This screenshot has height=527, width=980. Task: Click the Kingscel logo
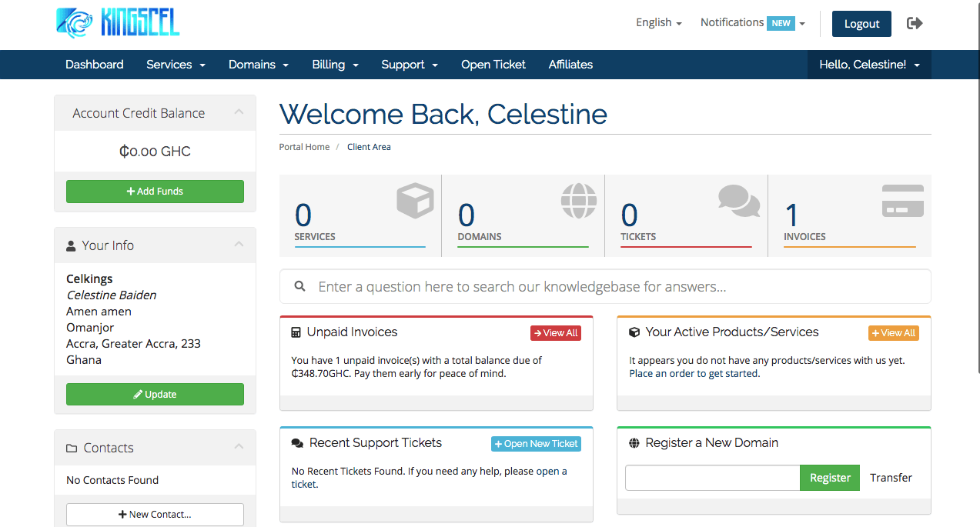click(118, 23)
